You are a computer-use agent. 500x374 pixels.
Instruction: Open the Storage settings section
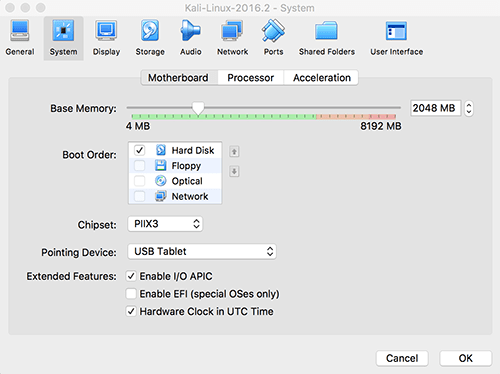click(x=150, y=38)
